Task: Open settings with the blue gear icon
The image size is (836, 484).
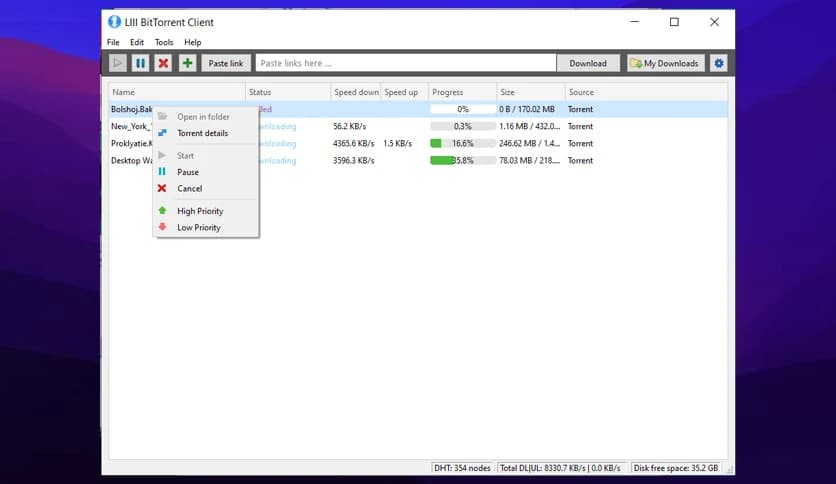Action: click(x=719, y=63)
